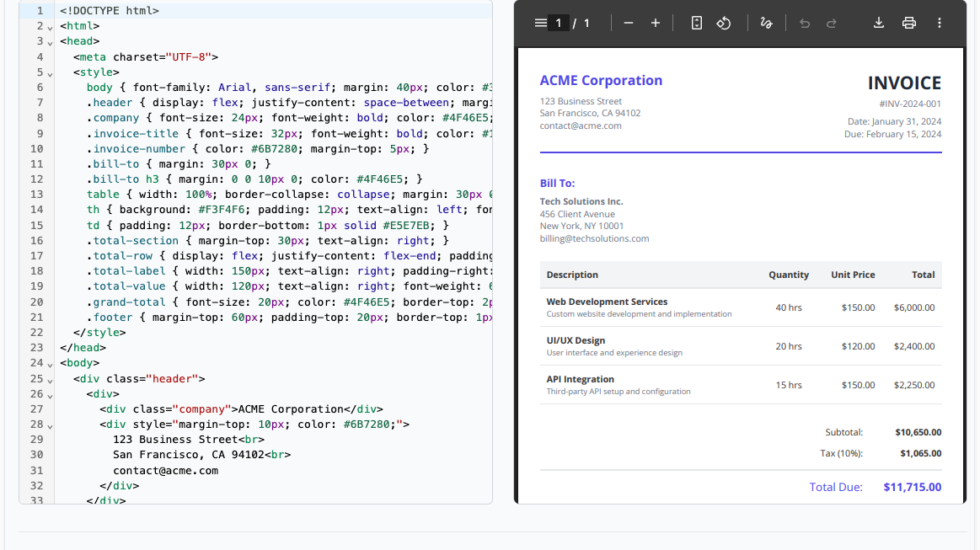
Task: Fold the header div on line 25
Action: (x=51, y=379)
